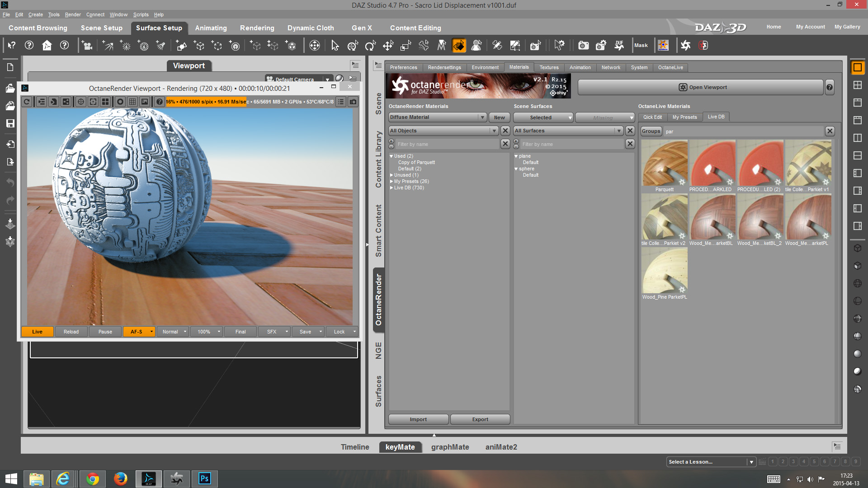This screenshot has width=868, height=488.
Task: Toggle the Live render mode button
Action: point(37,332)
